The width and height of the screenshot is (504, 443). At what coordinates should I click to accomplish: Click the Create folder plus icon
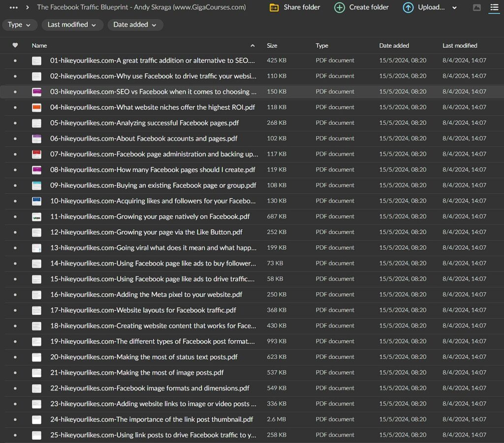pyautogui.click(x=340, y=7)
